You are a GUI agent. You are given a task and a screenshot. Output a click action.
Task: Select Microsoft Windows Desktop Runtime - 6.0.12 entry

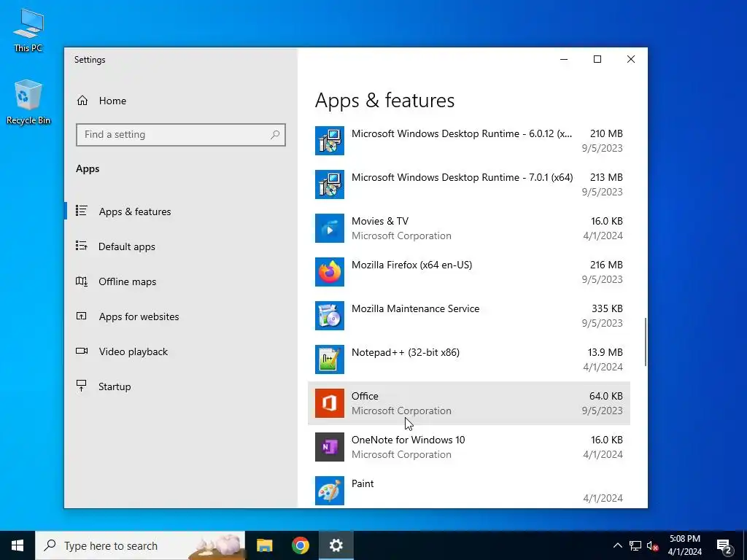coord(462,134)
